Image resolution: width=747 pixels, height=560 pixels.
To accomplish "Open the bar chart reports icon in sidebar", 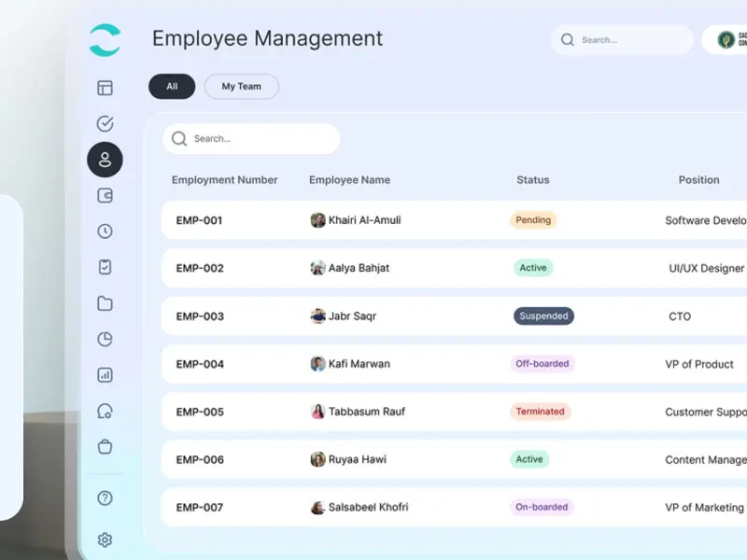I will 105,375.
